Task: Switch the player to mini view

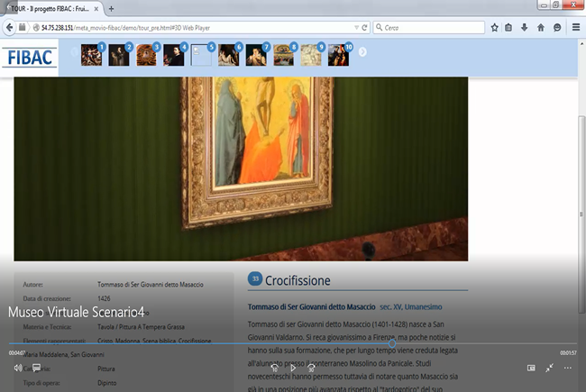Action: click(531, 368)
